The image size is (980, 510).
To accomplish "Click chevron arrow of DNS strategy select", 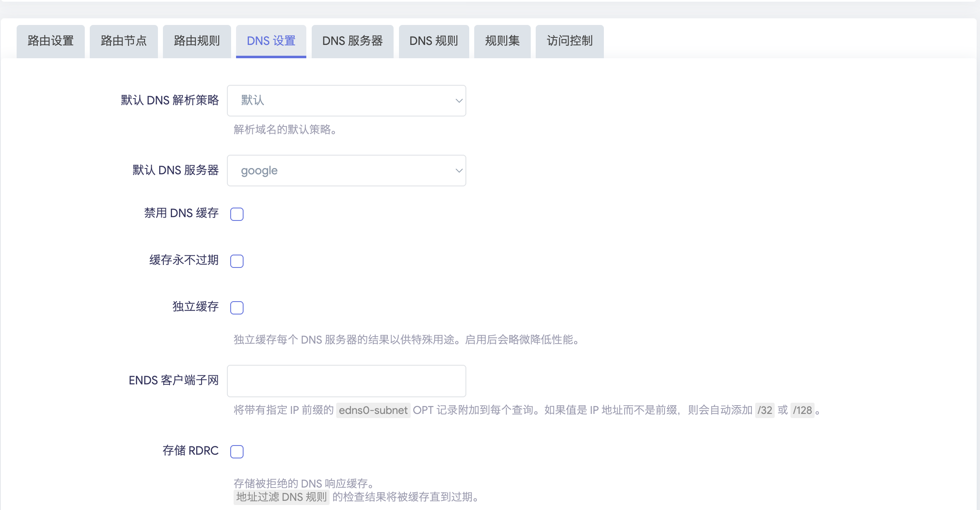I will (459, 101).
